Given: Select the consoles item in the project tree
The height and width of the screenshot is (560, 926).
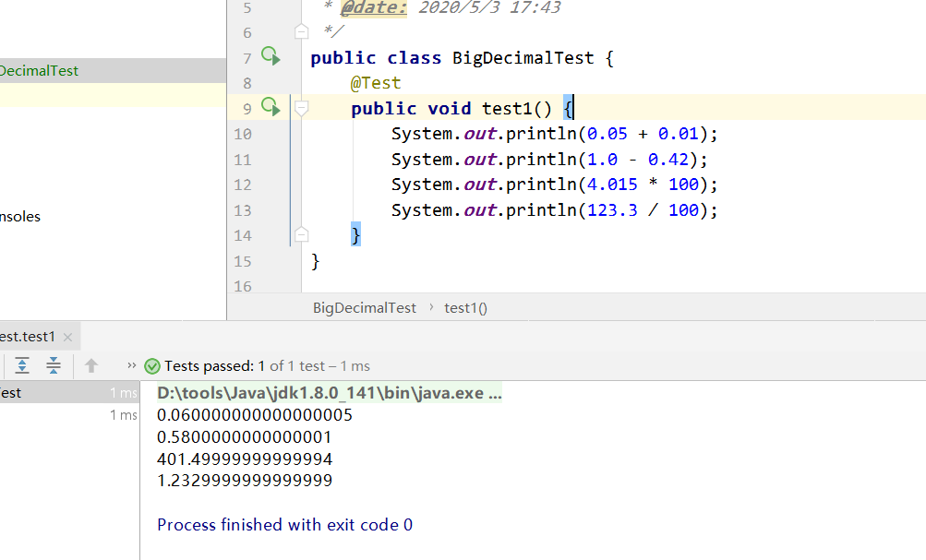Looking at the screenshot, I should point(20,217).
